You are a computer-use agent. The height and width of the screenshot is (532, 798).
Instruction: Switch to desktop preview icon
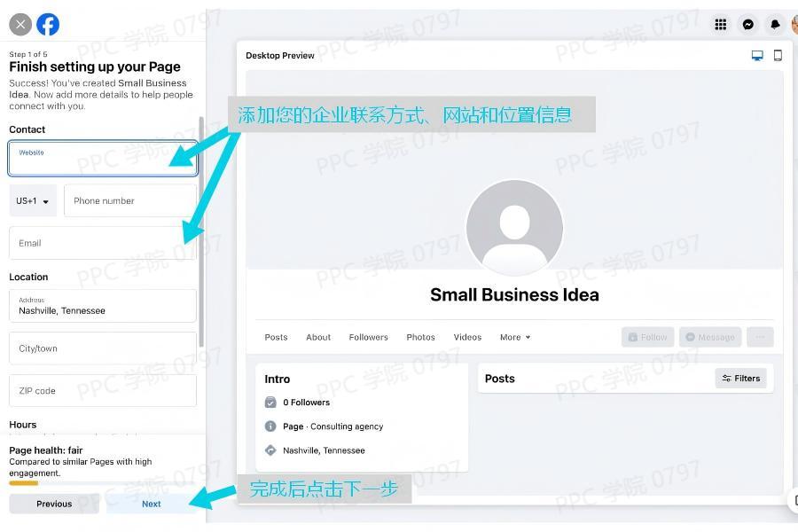coord(757,55)
